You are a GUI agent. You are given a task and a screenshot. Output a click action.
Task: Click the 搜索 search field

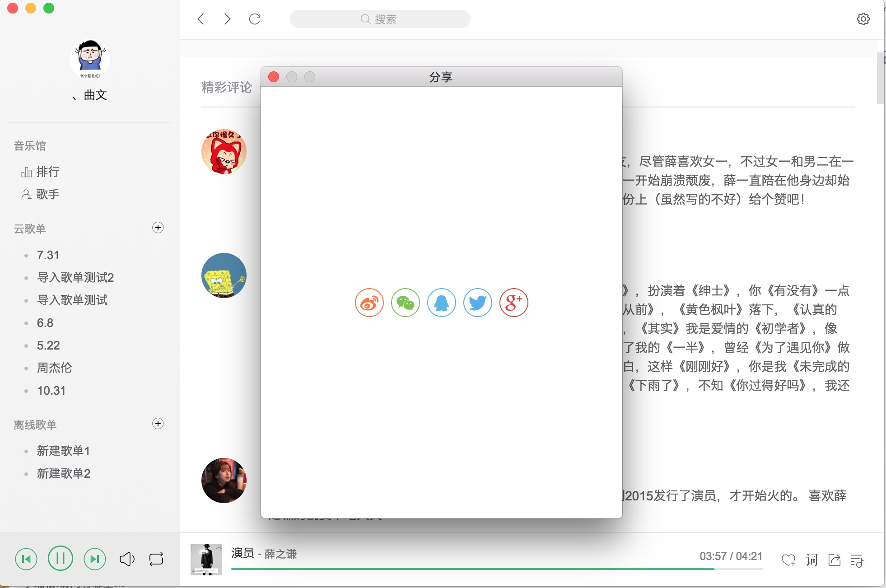(380, 19)
